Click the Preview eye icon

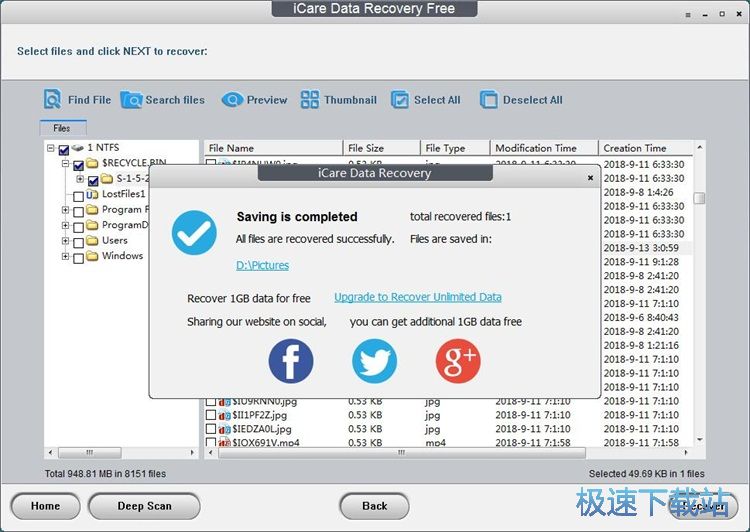(x=232, y=100)
